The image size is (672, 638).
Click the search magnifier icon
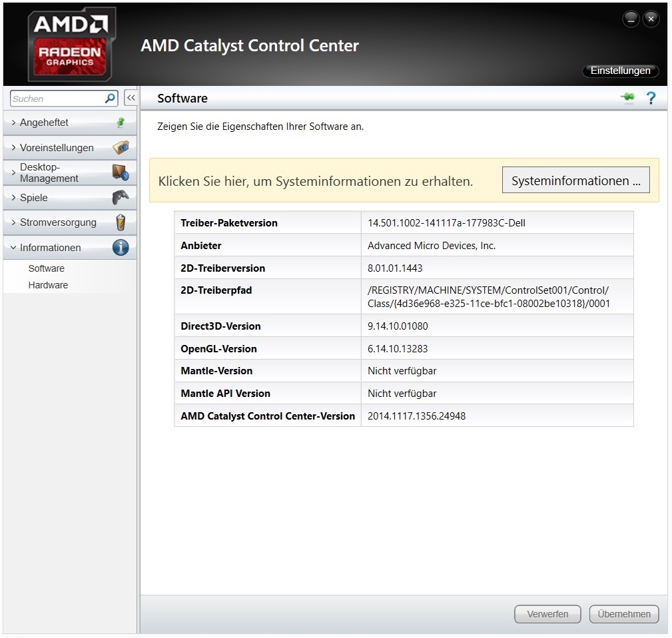pyautogui.click(x=110, y=98)
